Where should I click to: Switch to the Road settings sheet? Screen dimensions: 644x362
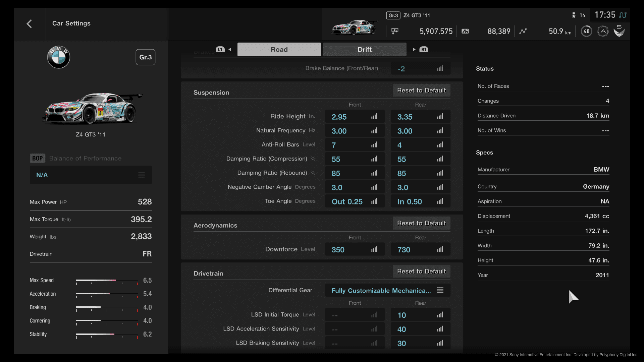point(279,49)
